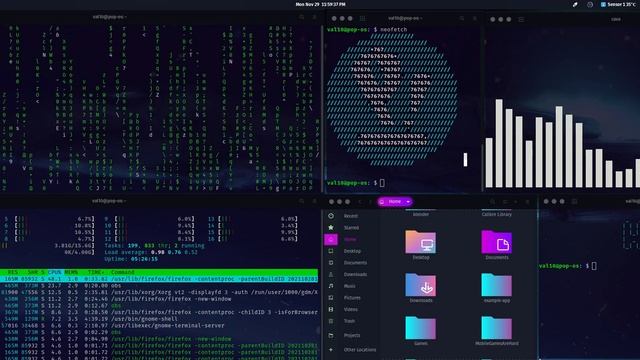Open search in htop terminal header
Screen dimensions: 640x360
(302, 201)
